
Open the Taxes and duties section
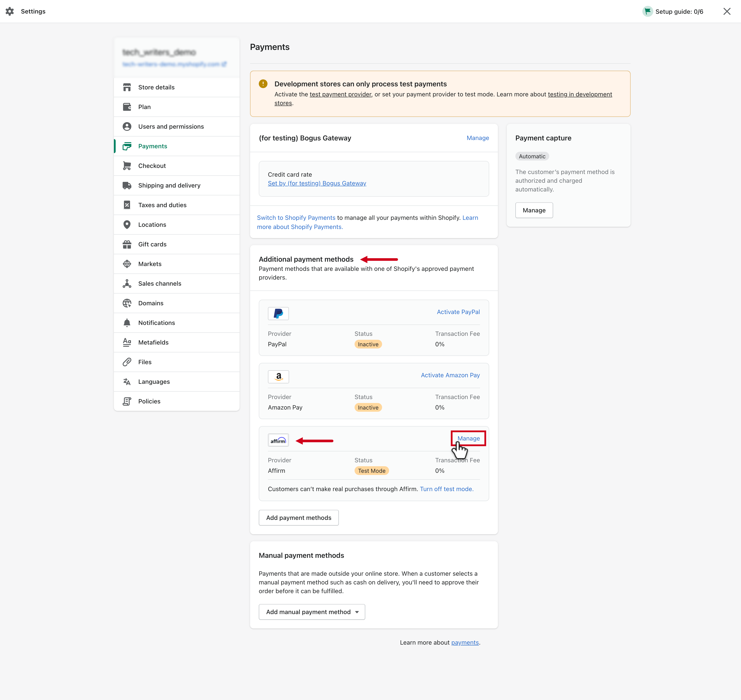[162, 205]
